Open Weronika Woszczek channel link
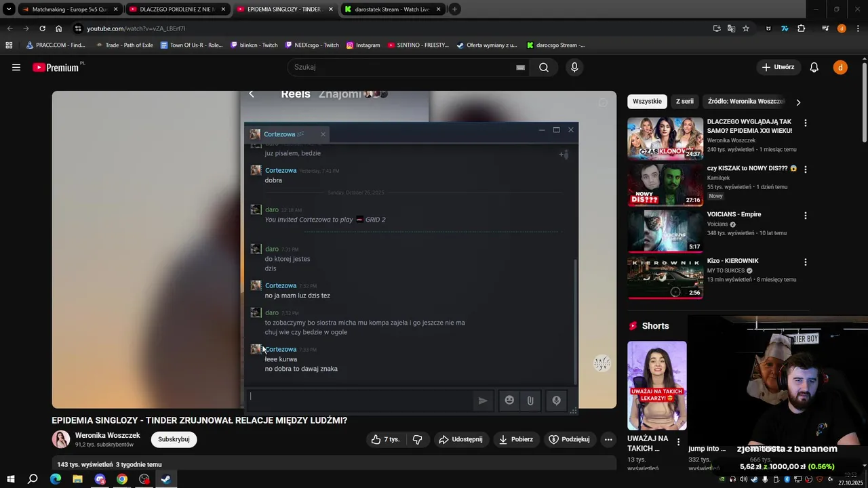Screen dimensions: 868x488 point(108,435)
